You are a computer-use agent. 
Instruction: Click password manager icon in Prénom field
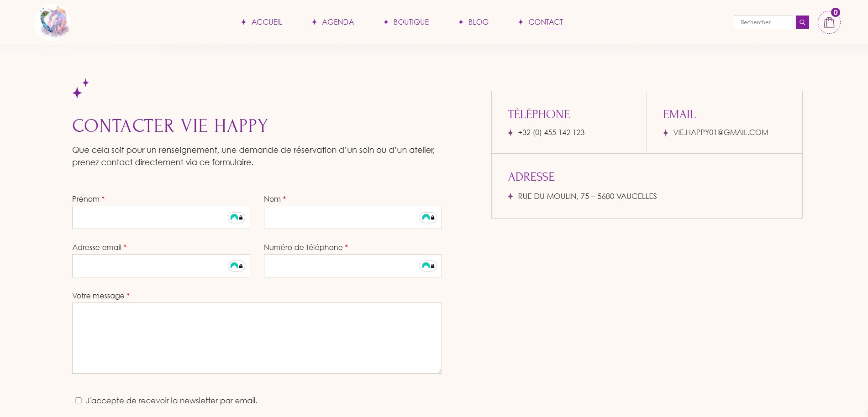(x=237, y=218)
